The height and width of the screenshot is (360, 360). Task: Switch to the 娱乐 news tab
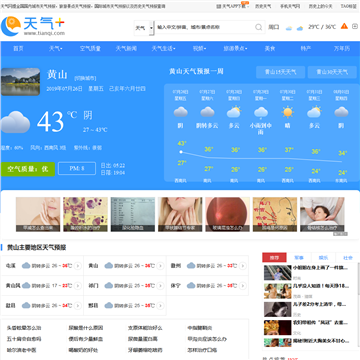(x=323, y=258)
